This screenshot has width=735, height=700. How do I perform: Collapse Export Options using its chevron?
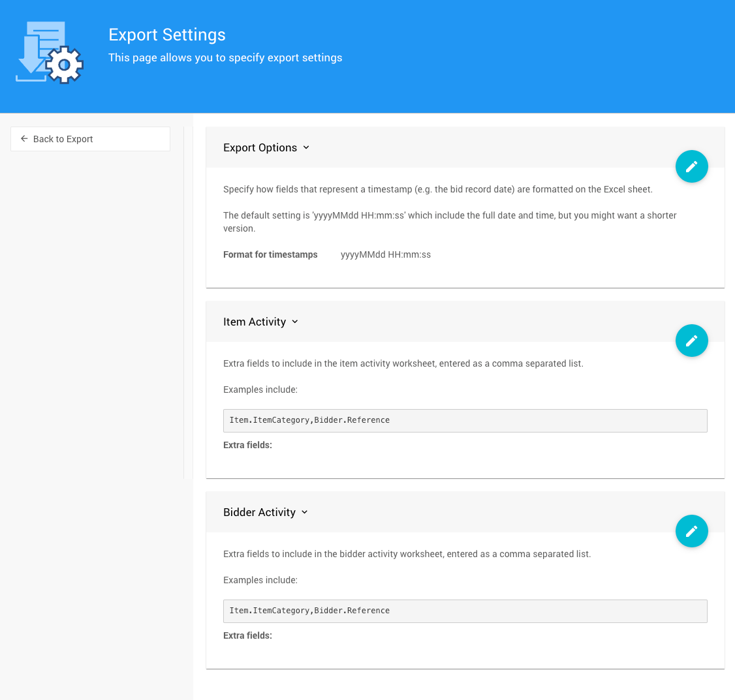click(x=306, y=147)
